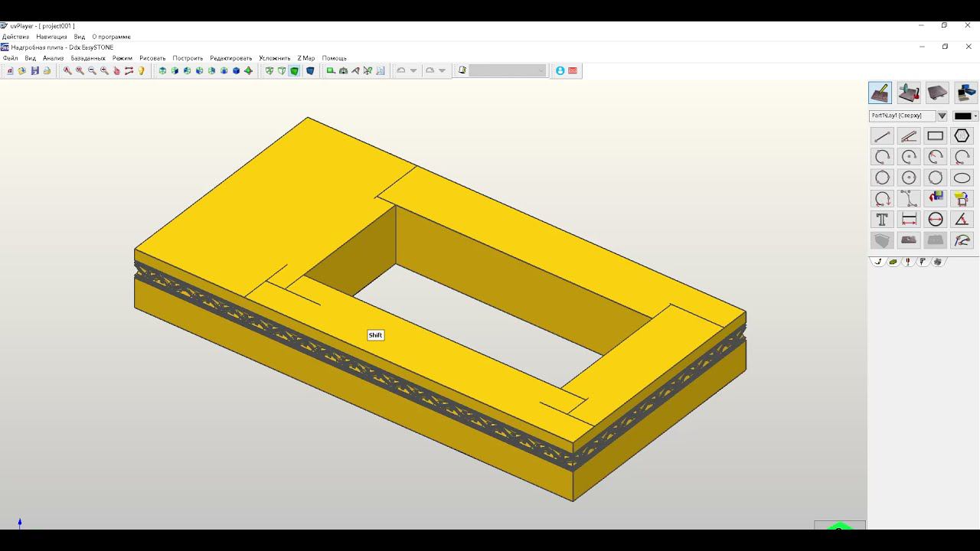Open the empty toolbar combo box

pyautogui.click(x=508, y=70)
